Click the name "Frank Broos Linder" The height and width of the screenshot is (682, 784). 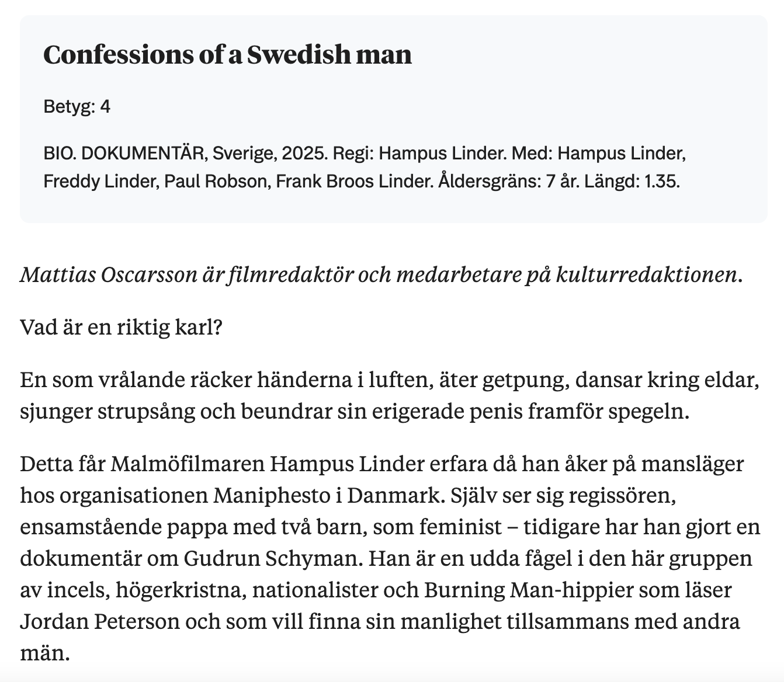tap(353, 182)
